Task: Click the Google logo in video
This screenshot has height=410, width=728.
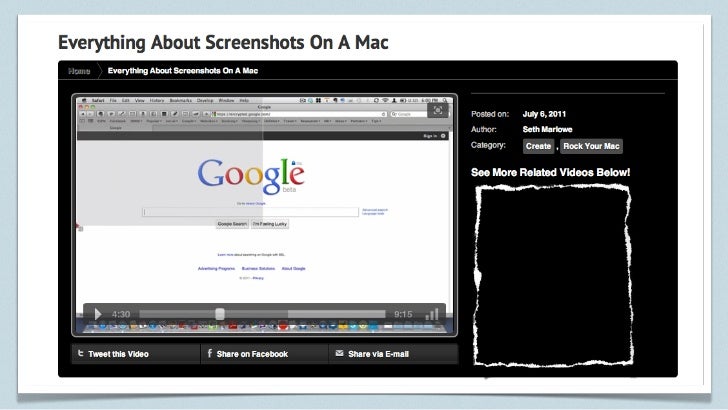Action: [251, 176]
